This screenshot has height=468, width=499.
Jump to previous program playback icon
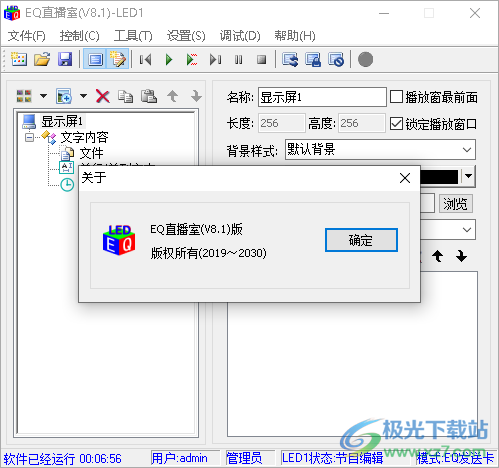tap(145, 60)
